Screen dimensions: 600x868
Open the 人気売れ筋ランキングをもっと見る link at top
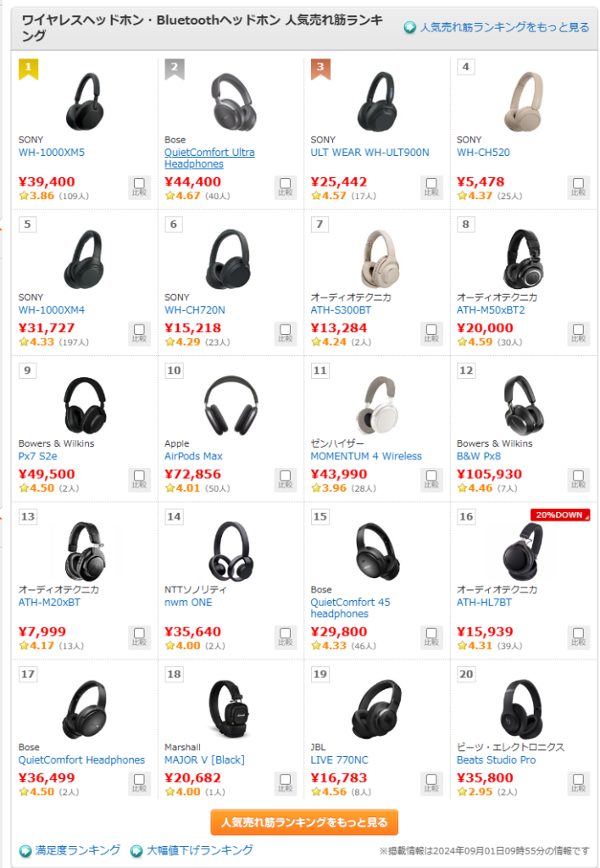[x=503, y=27]
